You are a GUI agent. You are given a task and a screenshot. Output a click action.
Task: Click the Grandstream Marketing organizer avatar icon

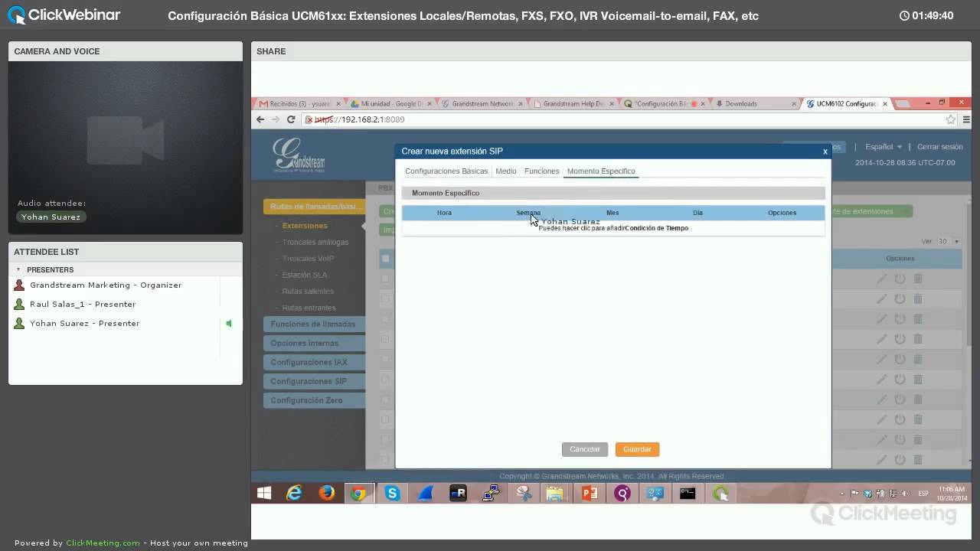19,285
